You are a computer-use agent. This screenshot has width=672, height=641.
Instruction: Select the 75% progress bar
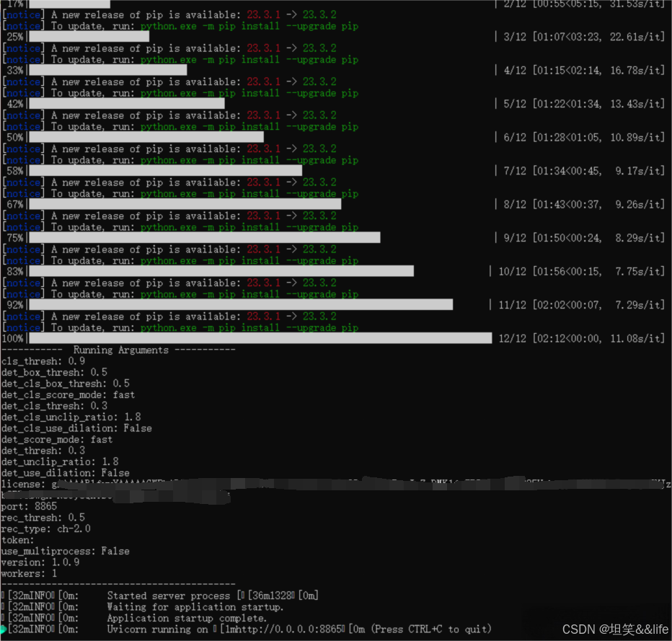point(205,237)
